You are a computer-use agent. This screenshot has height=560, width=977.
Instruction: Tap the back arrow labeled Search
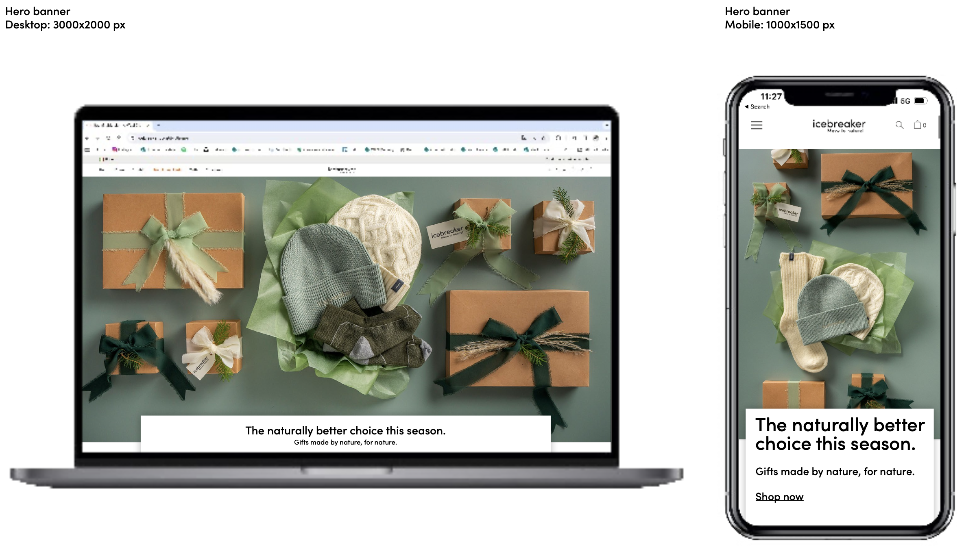coord(757,106)
